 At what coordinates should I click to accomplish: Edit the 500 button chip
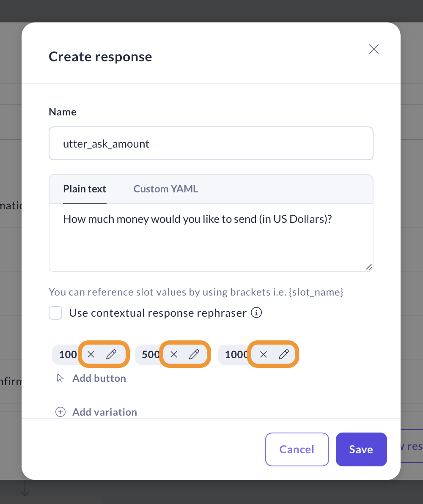pos(194,354)
